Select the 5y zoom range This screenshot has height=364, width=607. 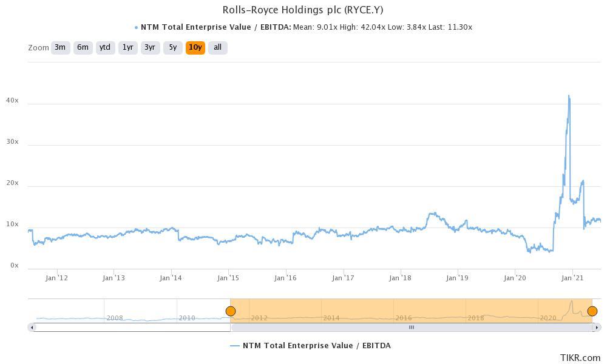click(172, 47)
